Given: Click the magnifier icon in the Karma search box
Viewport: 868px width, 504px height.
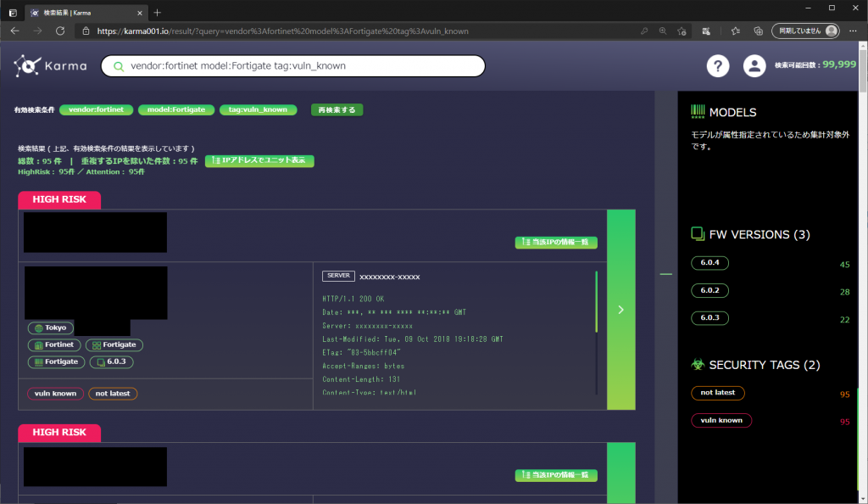Looking at the screenshot, I should (x=119, y=66).
